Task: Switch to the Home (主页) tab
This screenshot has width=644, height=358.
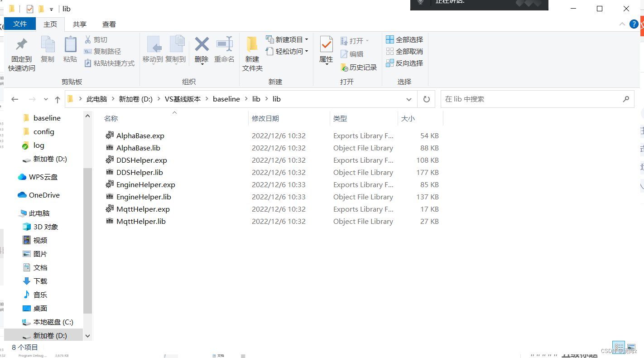Action: [x=50, y=24]
